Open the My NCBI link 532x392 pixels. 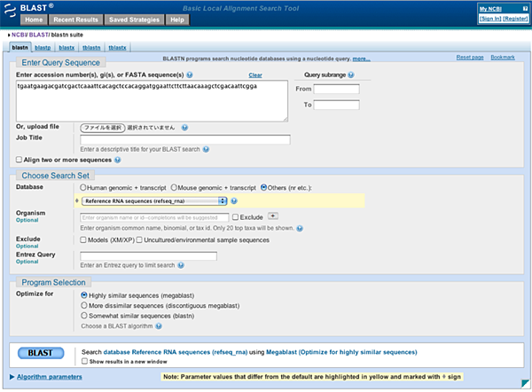pyautogui.click(x=490, y=9)
